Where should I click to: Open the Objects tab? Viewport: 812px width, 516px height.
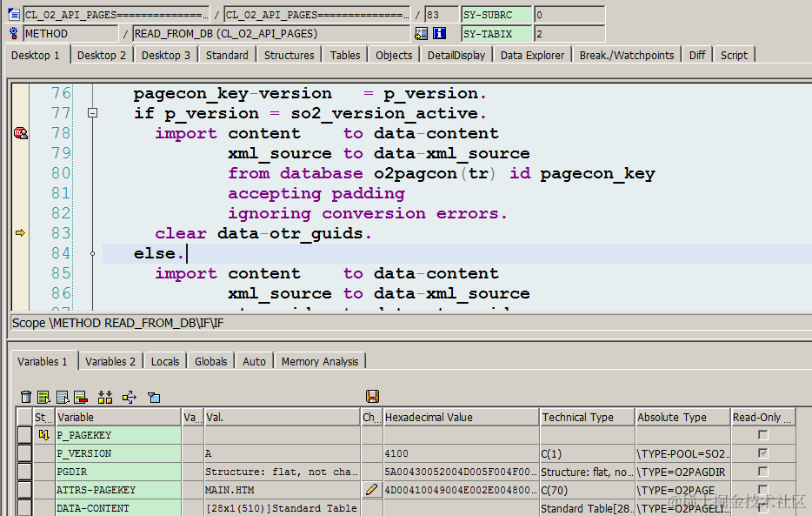coord(394,56)
